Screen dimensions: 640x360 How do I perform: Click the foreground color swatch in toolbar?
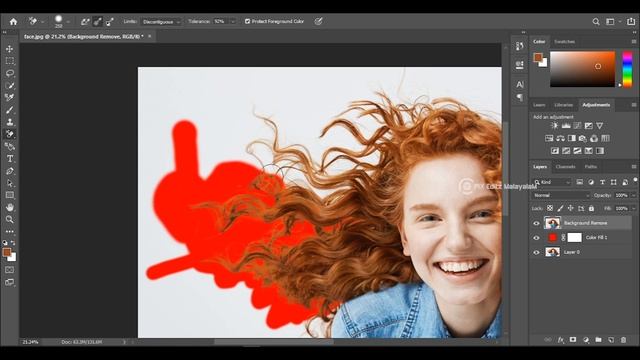click(7, 252)
